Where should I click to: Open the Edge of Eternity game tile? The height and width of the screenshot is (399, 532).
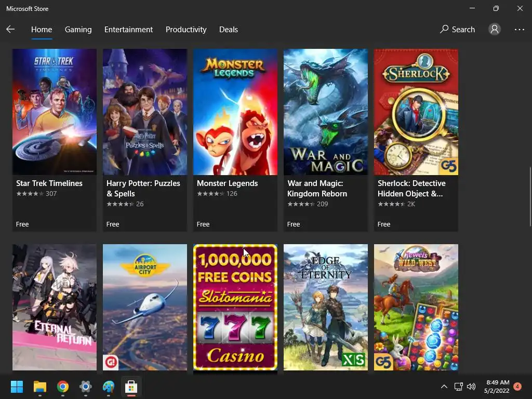coord(326,307)
